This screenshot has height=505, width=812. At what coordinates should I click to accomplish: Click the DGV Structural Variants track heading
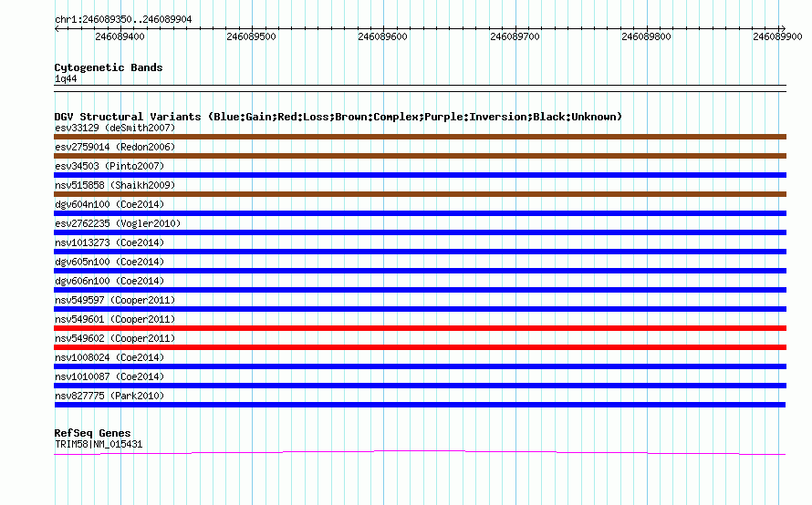(338, 117)
